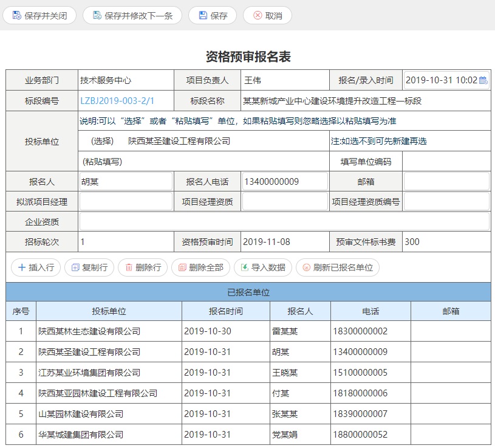Click the 资格预审时间 value 2019-11-08
The width and height of the screenshot is (495, 448).
pos(267,242)
